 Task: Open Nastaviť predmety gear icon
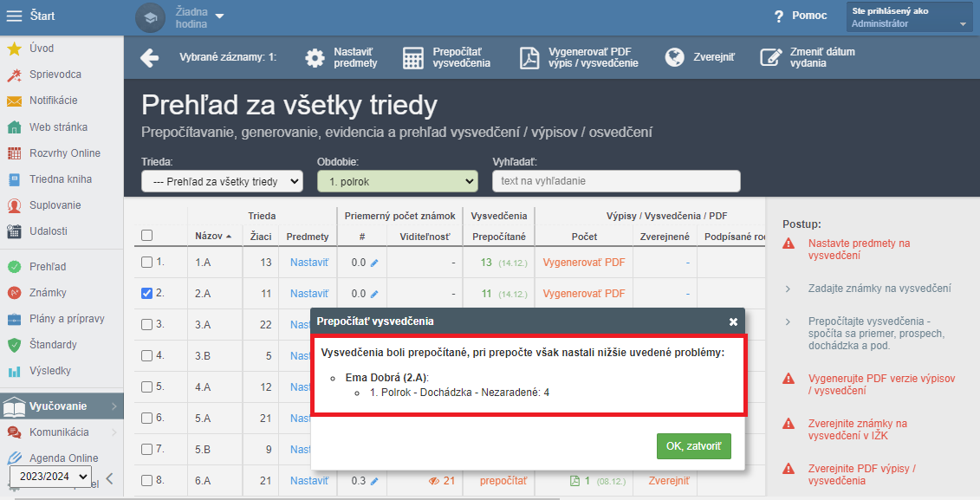tap(315, 57)
